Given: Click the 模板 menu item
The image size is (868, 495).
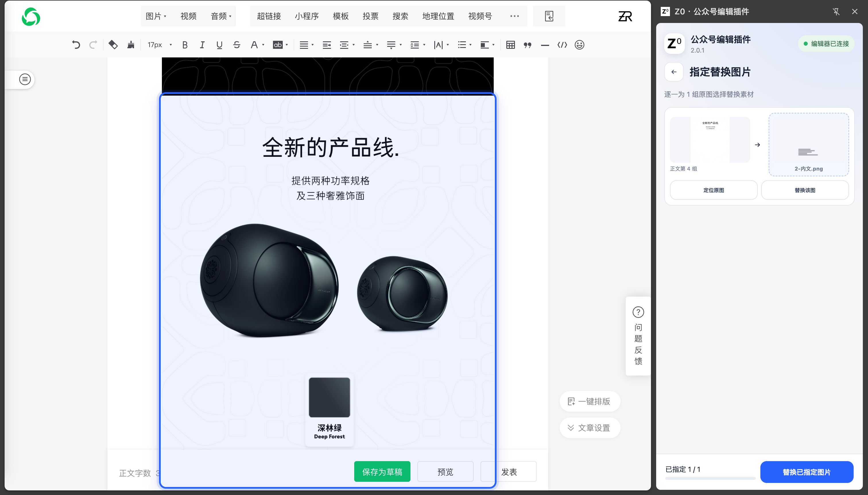Looking at the screenshot, I should (x=341, y=16).
